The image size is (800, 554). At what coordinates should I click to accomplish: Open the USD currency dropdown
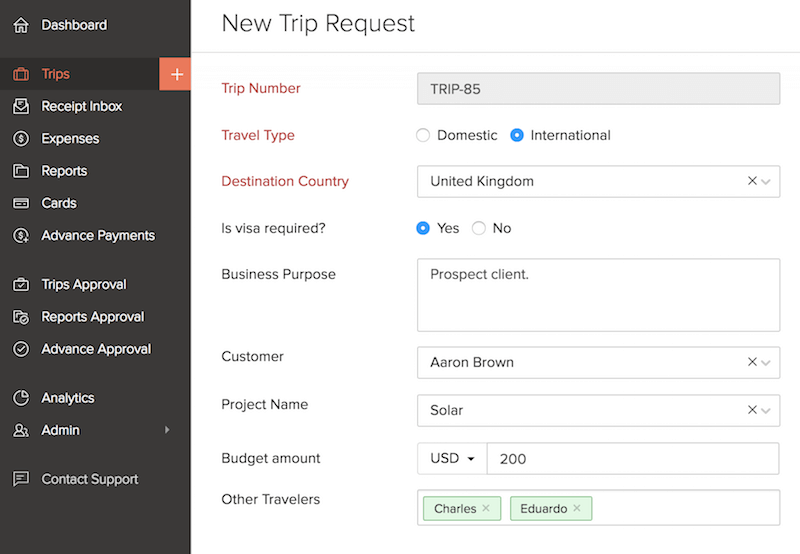pos(452,459)
